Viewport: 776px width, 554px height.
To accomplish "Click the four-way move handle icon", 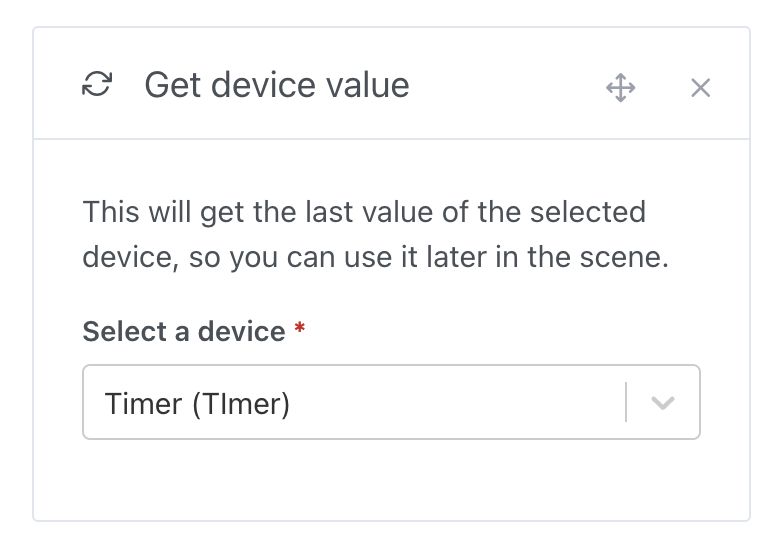I will pos(621,88).
